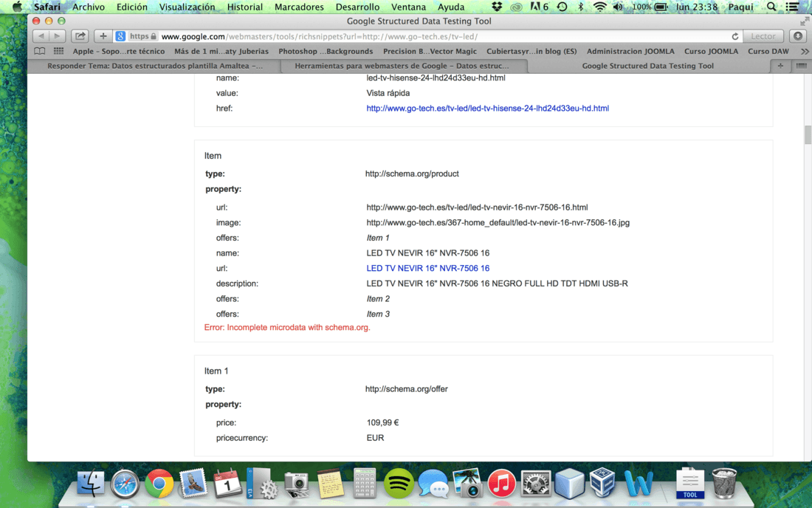Image resolution: width=812 pixels, height=508 pixels.
Task: Switch to the Responder Tema tab
Action: point(154,66)
